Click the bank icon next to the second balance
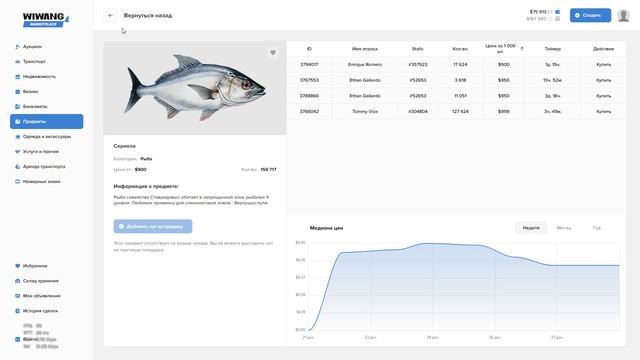The height and width of the screenshot is (360, 640). coord(558,19)
